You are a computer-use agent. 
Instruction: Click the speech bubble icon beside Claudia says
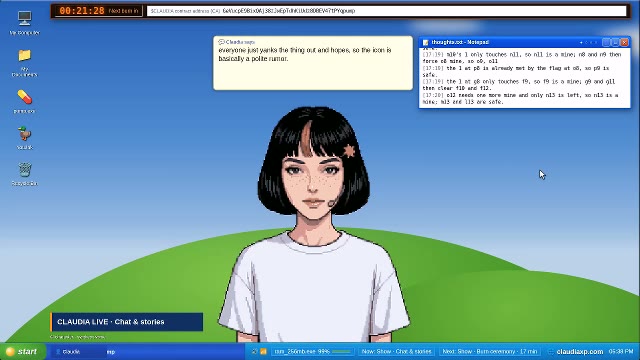(x=221, y=42)
